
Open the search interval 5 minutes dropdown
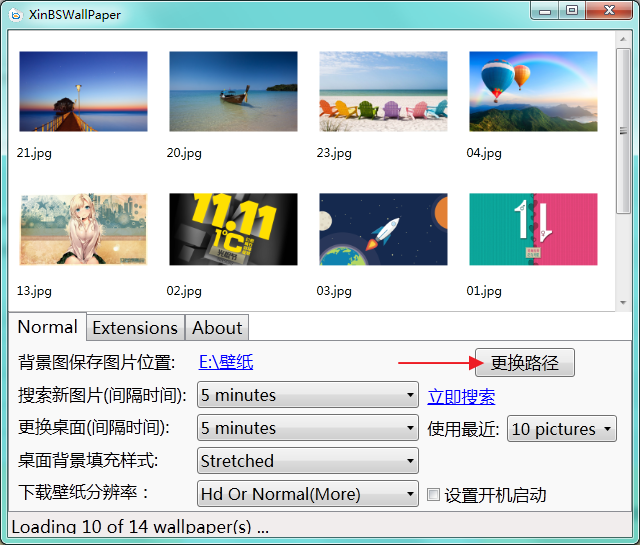point(307,395)
